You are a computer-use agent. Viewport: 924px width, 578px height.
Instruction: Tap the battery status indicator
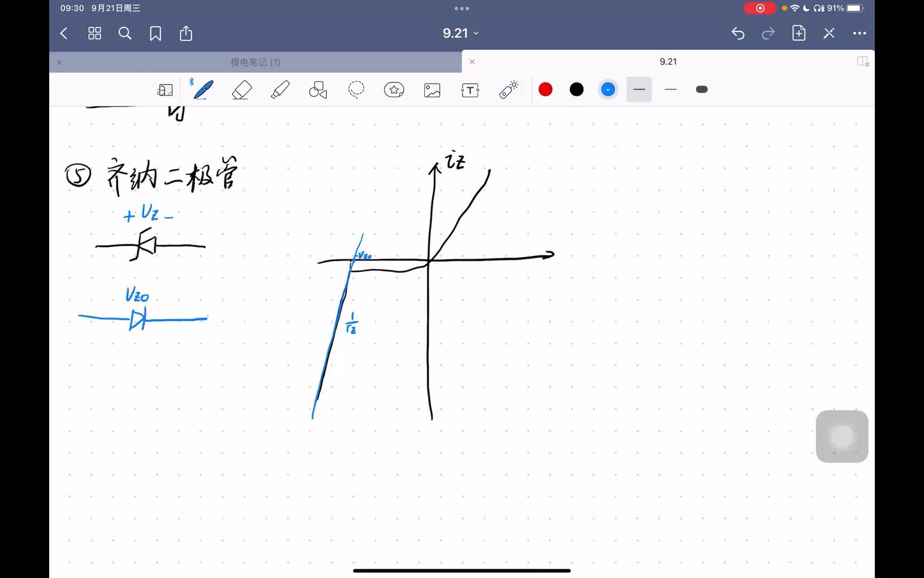coord(856,8)
